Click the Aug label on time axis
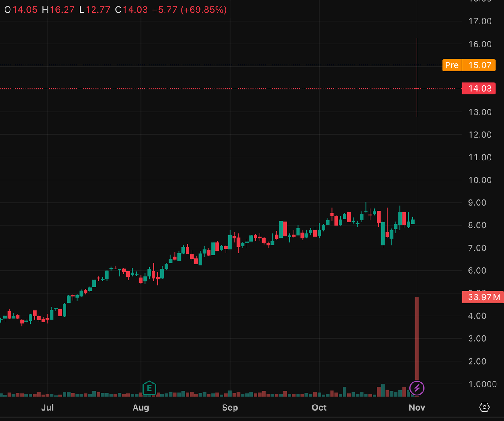The height and width of the screenshot is (421, 504). [141, 408]
